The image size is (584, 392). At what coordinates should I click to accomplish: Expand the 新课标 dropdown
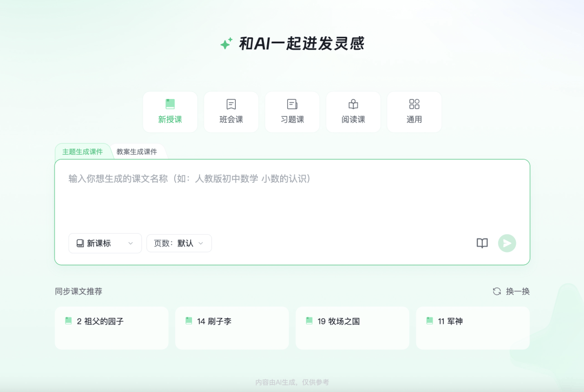pyautogui.click(x=105, y=243)
